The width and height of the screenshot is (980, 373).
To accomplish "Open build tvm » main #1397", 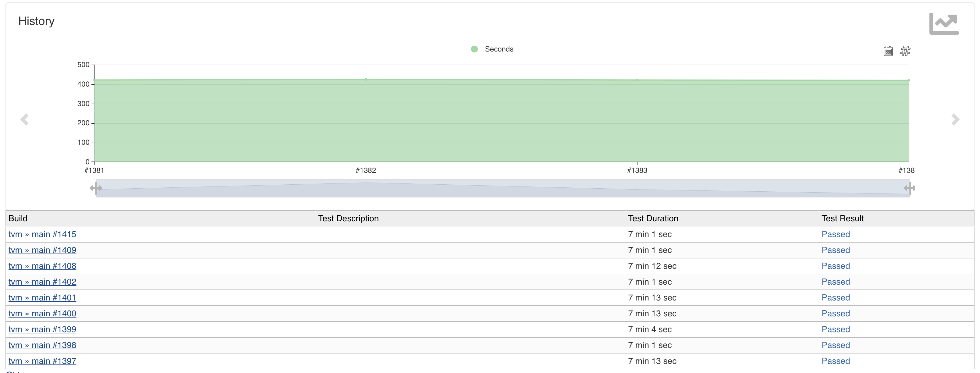I will pyautogui.click(x=42, y=361).
